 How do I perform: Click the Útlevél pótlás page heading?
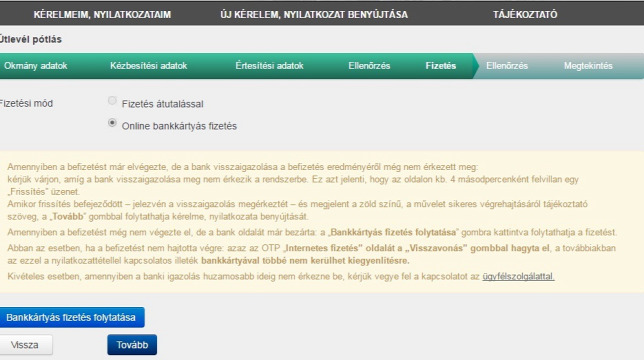point(31,39)
